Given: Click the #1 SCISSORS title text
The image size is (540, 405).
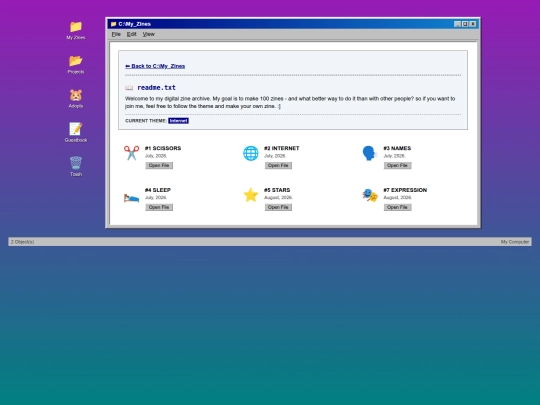Looking at the screenshot, I should click(x=163, y=148).
